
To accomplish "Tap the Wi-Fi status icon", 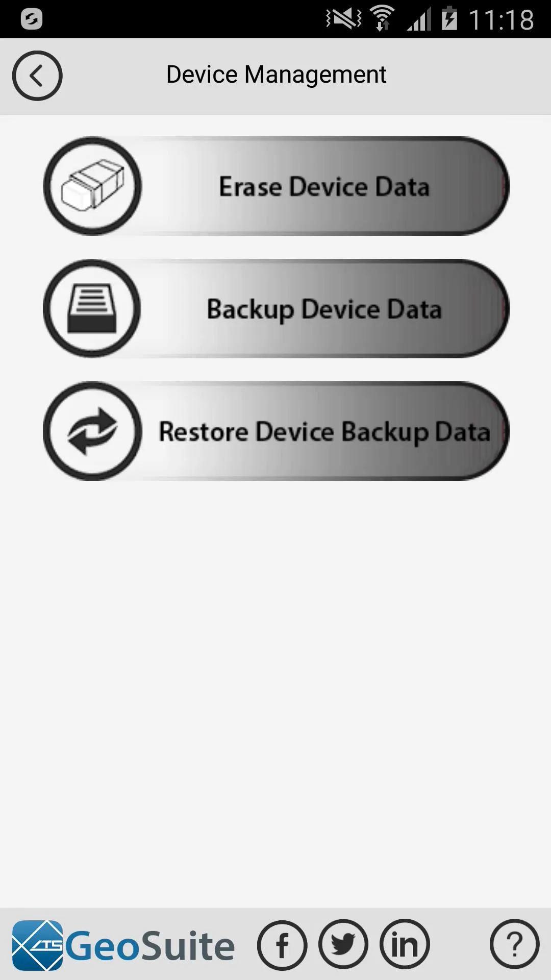I will tap(383, 18).
